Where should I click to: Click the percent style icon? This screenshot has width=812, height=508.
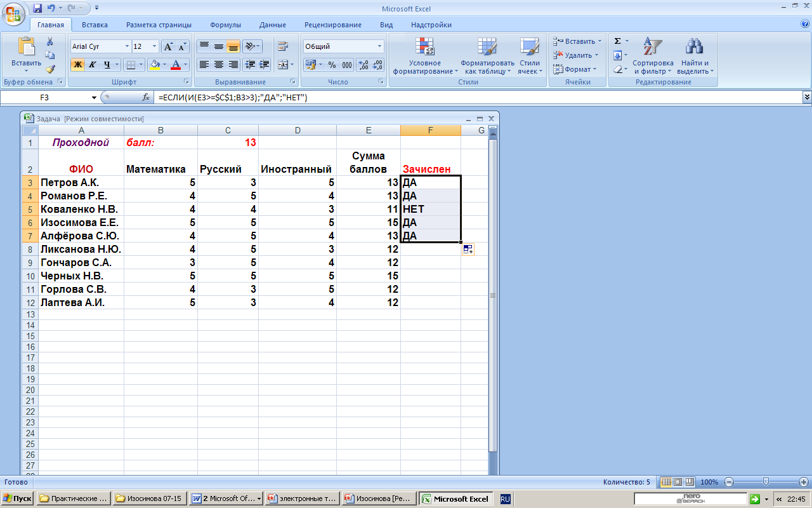point(332,65)
